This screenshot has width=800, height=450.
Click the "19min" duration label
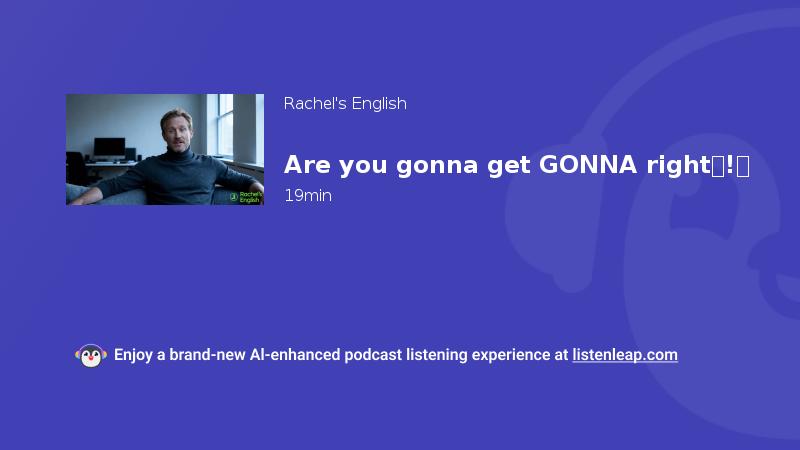[308, 196]
